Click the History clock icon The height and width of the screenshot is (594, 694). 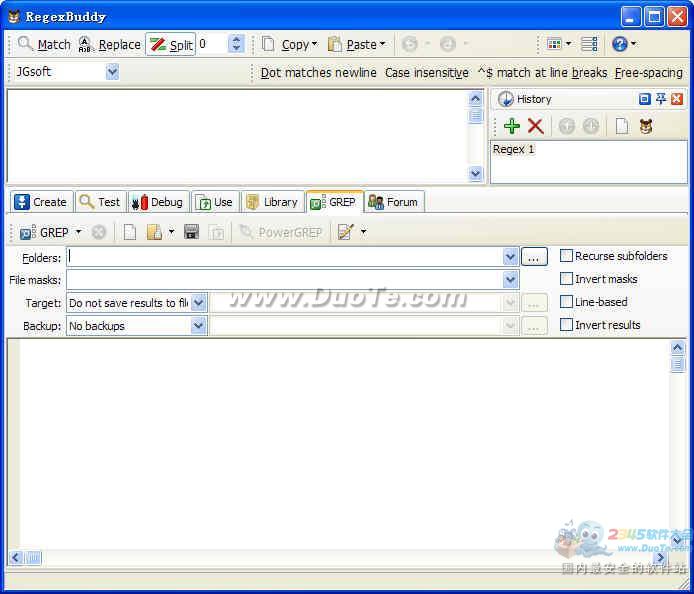[505, 99]
